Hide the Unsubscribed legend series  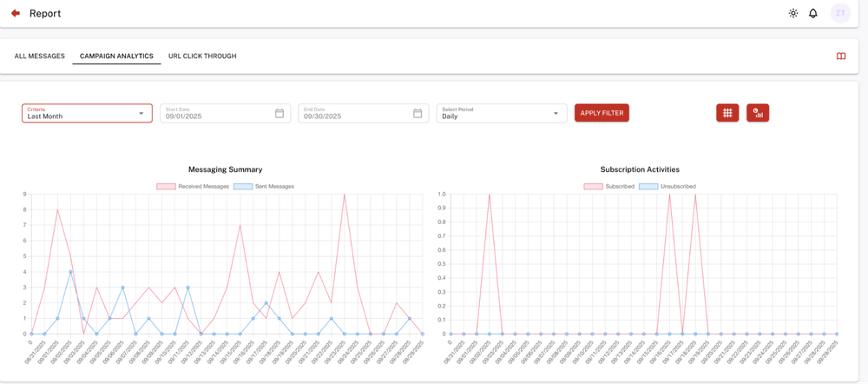[x=667, y=187]
